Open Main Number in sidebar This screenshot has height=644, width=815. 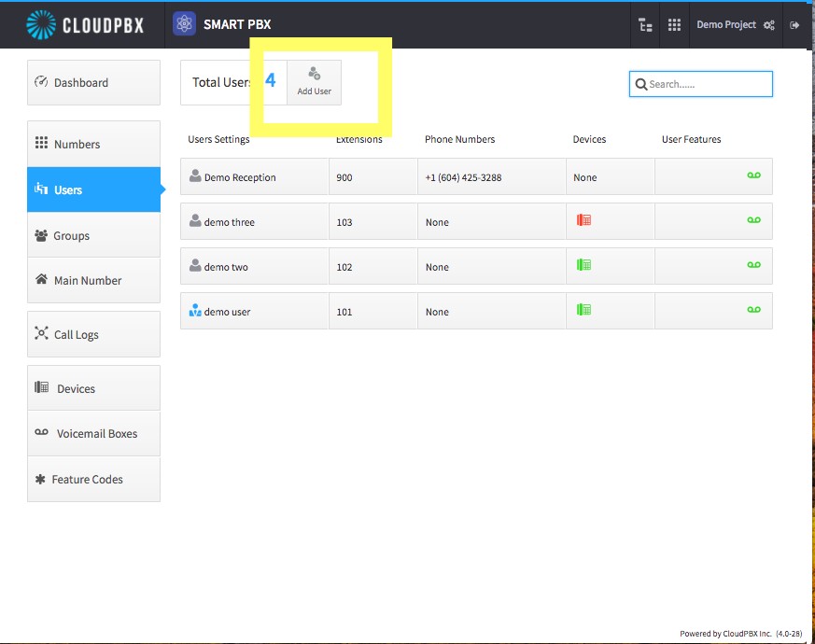pos(93,280)
